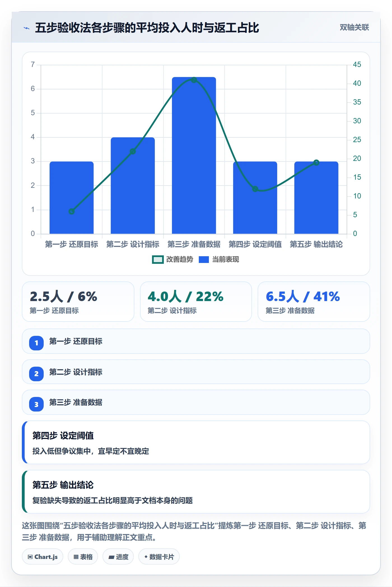Click the 第二步 设计指标 bar in chart
The width and height of the screenshot is (392, 587).
pyautogui.click(x=133, y=186)
